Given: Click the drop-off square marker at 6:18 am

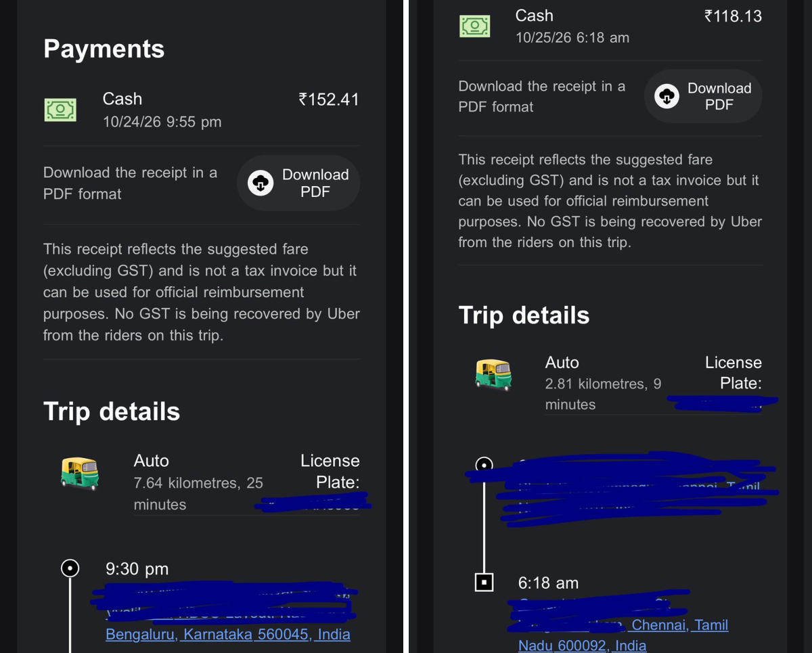Looking at the screenshot, I should tap(484, 582).
